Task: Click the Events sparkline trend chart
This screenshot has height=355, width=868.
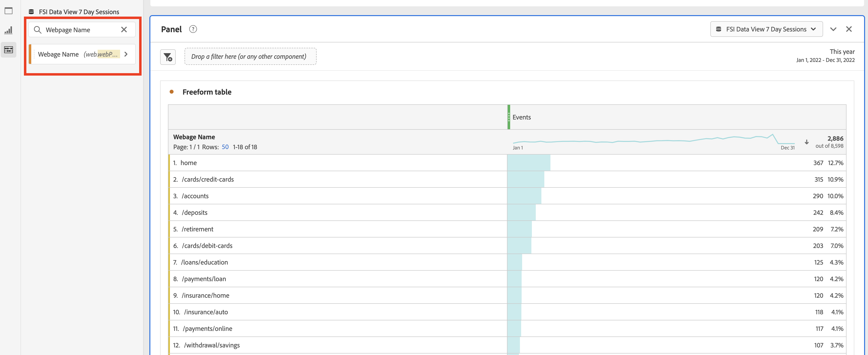Action: (x=654, y=139)
